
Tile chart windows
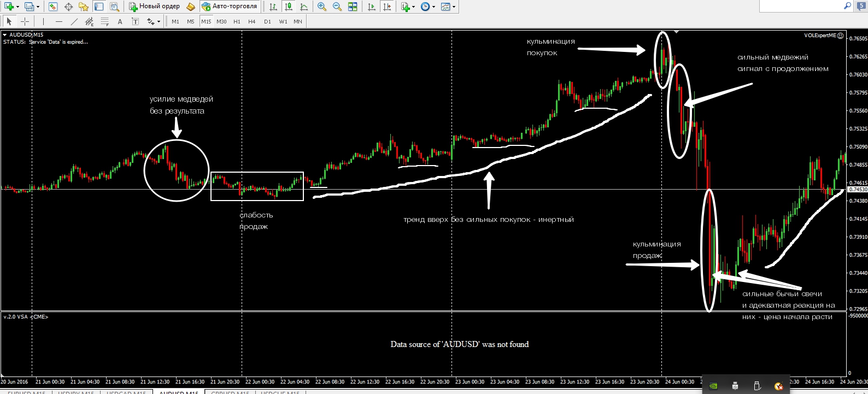pyautogui.click(x=353, y=7)
